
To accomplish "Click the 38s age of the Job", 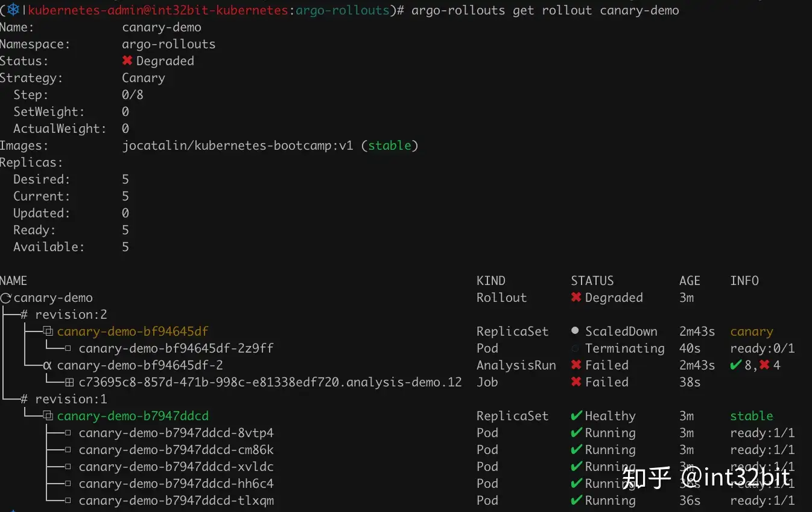I will [690, 382].
